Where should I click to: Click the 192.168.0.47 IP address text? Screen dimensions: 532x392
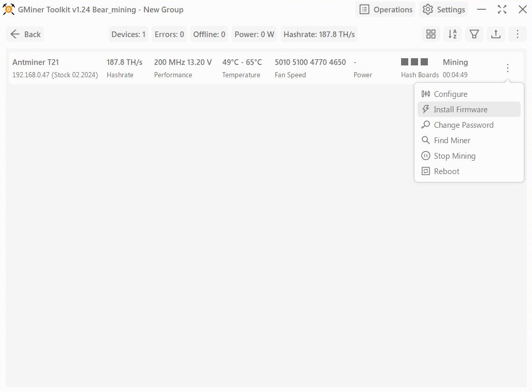[x=31, y=75]
